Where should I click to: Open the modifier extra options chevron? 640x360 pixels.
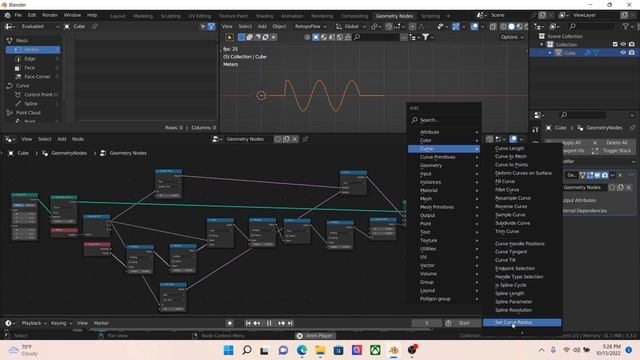(x=612, y=175)
